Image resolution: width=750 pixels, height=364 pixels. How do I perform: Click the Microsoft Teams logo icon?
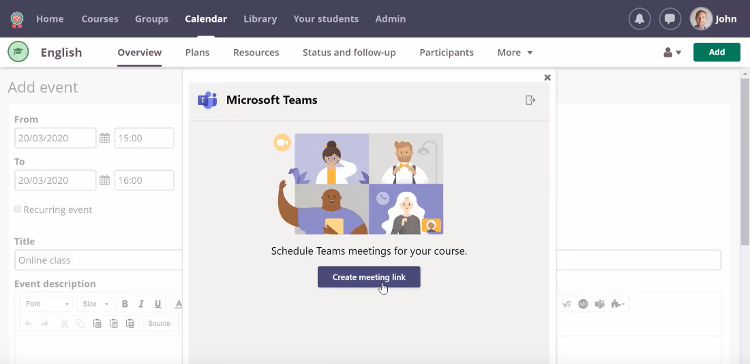pyautogui.click(x=208, y=100)
